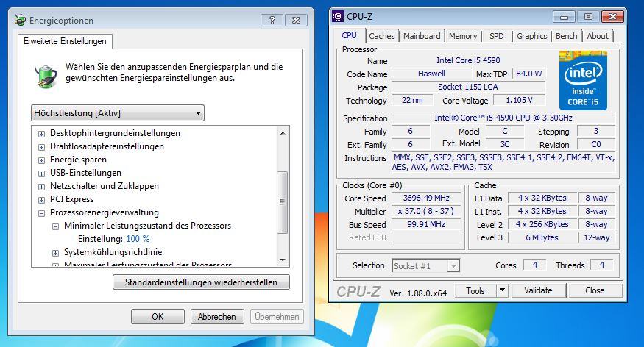Click the Package Socket 1150 LGA field
644x347 pixels.
tap(468, 87)
